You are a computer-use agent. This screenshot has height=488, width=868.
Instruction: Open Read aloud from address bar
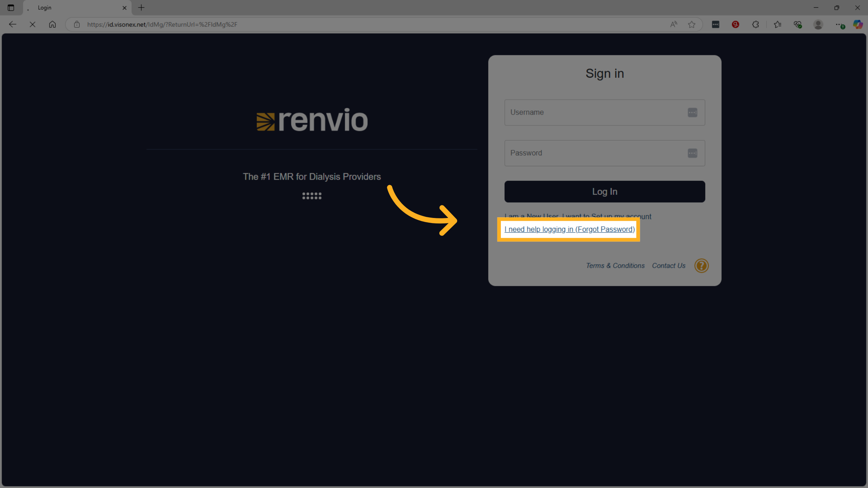coord(673,24)
